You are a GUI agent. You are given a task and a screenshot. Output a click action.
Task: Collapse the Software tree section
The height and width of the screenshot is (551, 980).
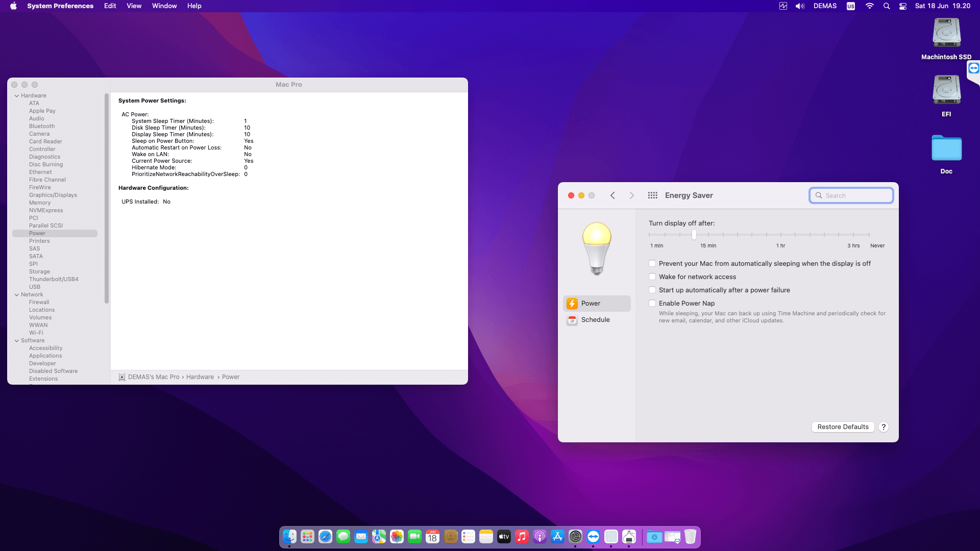(x=17, y=341)
